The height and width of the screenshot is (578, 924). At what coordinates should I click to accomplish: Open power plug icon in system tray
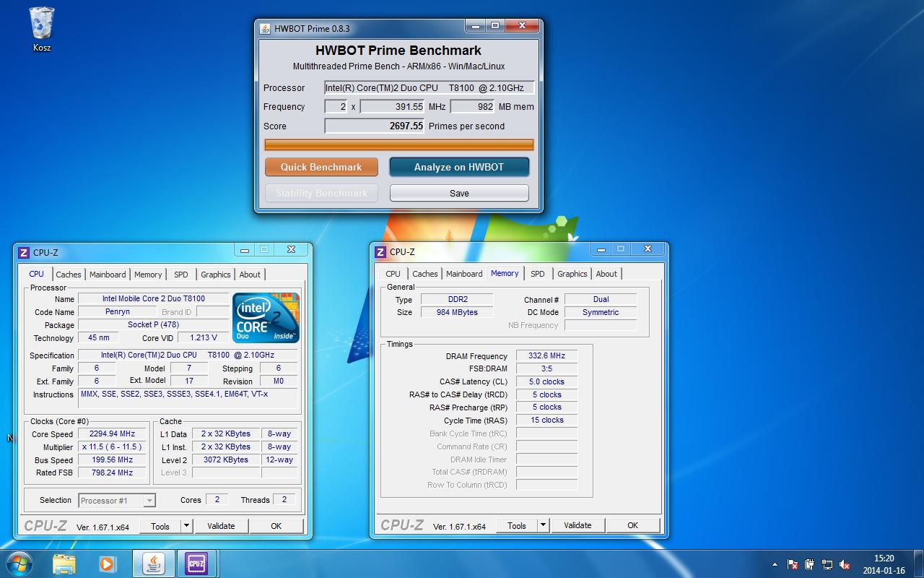point(809,564)
